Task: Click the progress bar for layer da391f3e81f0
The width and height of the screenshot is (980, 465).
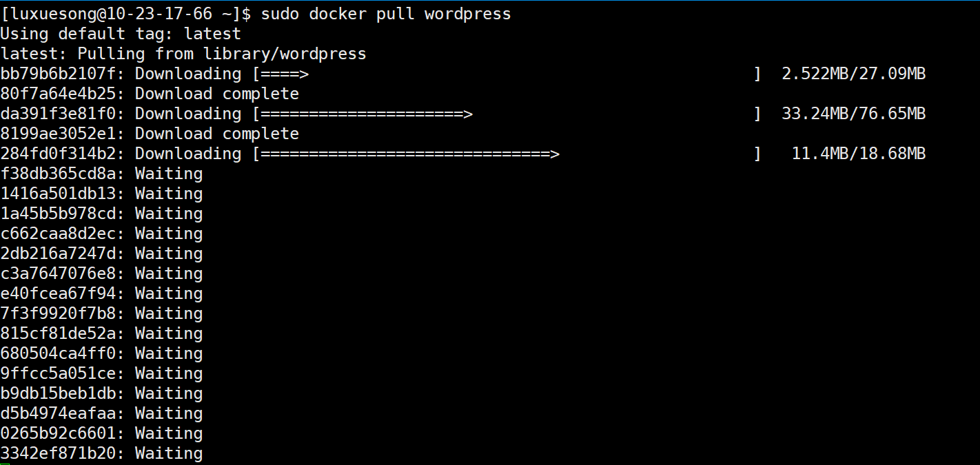Action: (507, 114)
